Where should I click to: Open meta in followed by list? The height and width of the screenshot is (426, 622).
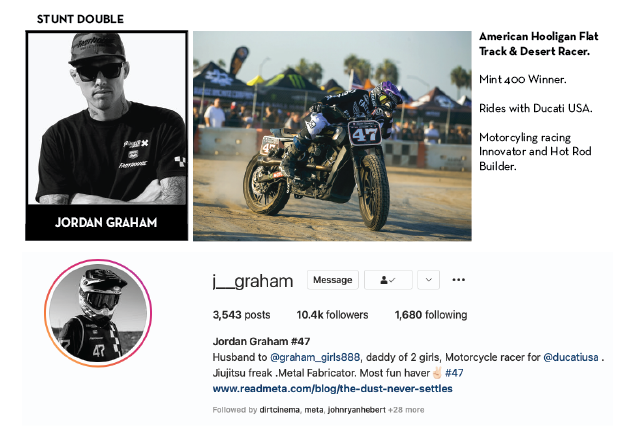coord(314,410)
